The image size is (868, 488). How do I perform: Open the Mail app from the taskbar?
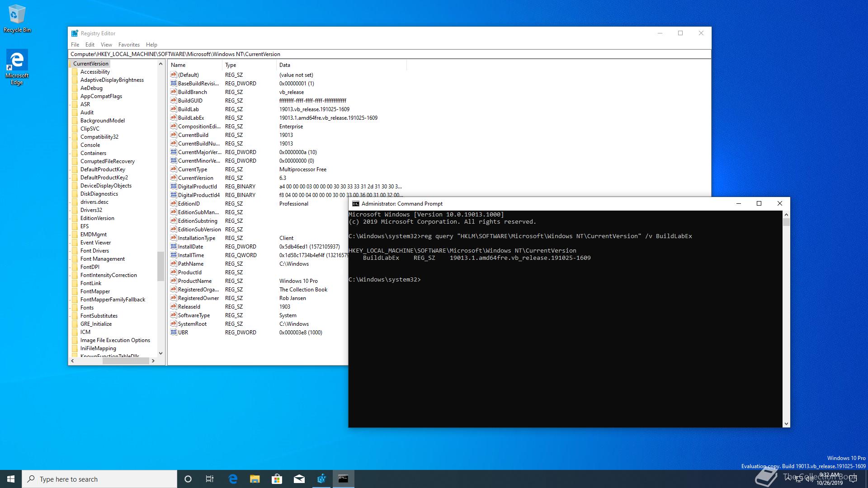[299, 479]
